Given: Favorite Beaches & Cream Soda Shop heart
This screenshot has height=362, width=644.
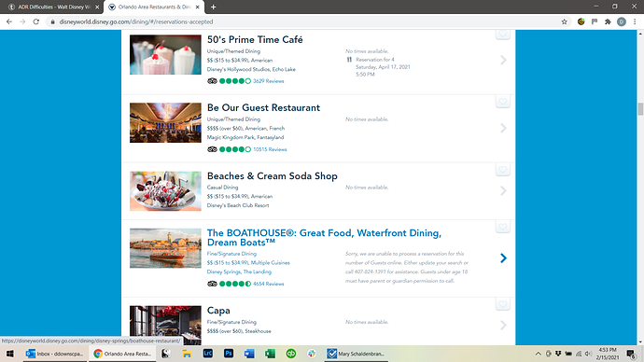Looking at the screenshot, I should pyautogui.click(x=503, y=170).
